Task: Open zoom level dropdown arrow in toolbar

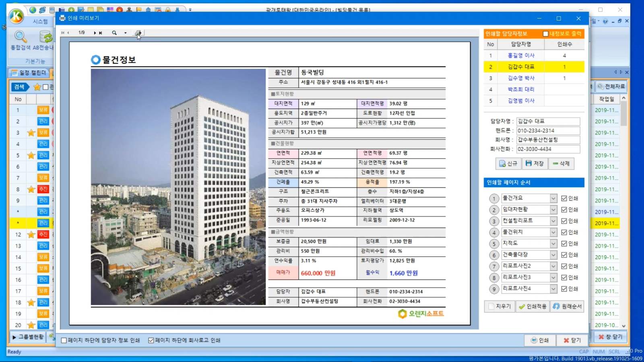Action: [x=125, y=33]
